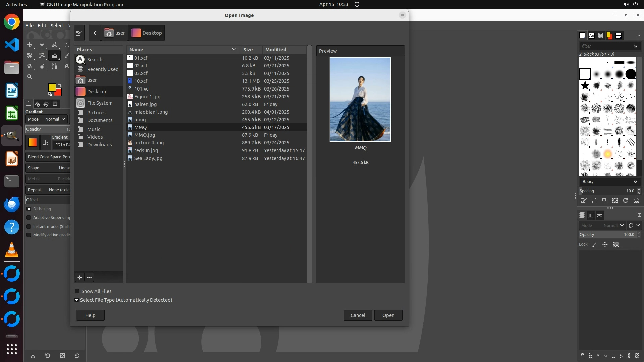Expand Select File Type section
This screenshot has width=644, height=362.
click(77, 300)
